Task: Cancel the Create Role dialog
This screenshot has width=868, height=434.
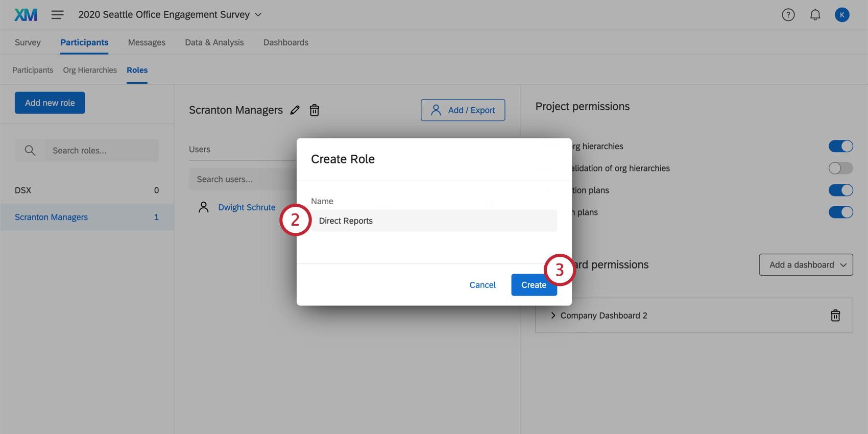Action: (x=483, y=285)
